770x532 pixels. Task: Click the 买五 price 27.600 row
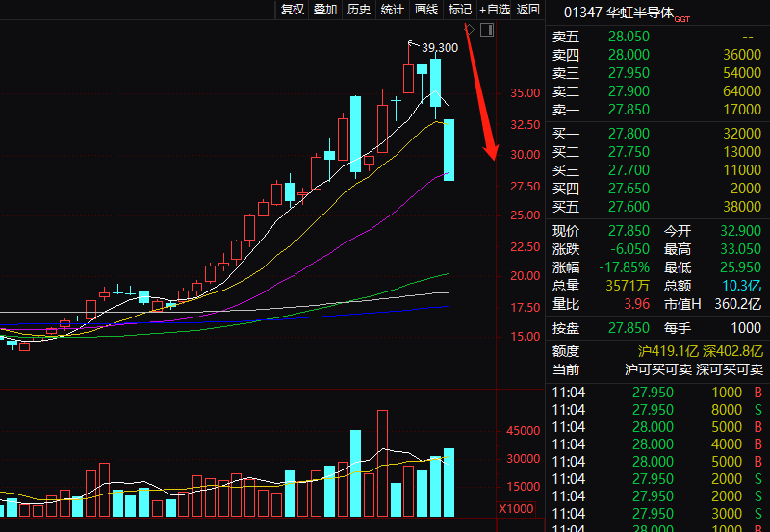click(x=627, y=207)
